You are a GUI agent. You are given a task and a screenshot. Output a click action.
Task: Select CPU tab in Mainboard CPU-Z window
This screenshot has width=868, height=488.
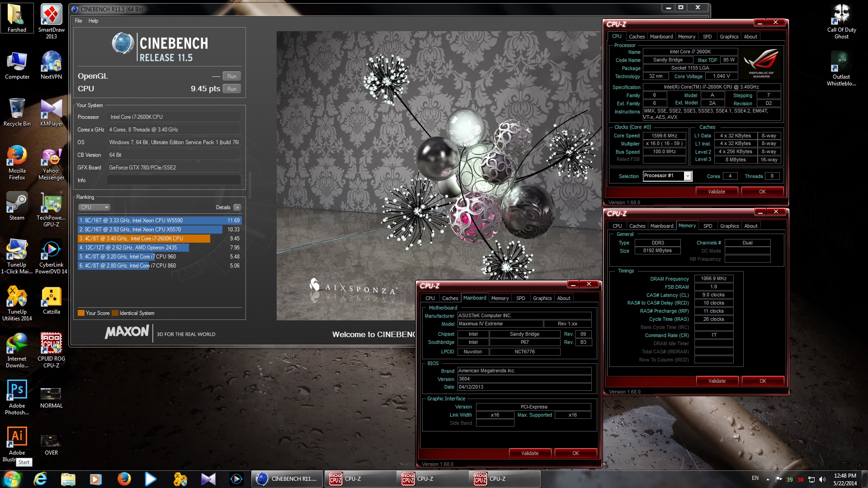430,298
